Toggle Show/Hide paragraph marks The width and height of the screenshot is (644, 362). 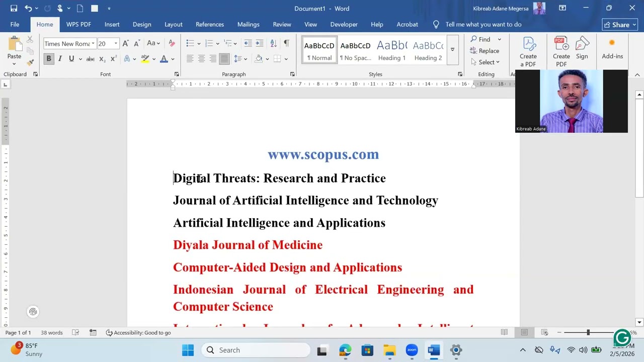pos(286,44)
